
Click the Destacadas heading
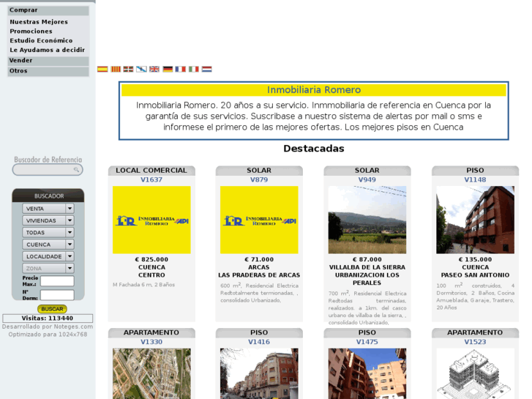[314, 149]
